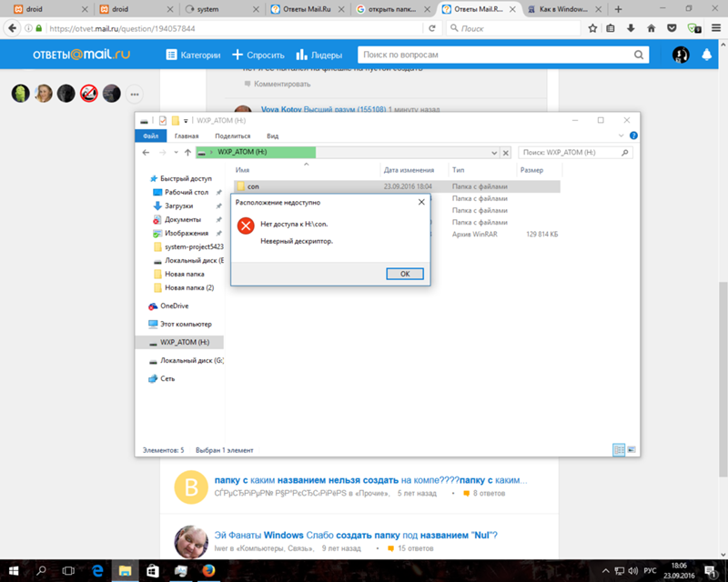Open the Firefox hamburger menu
Screen dimensions: 728x582
tap(716, 28)
